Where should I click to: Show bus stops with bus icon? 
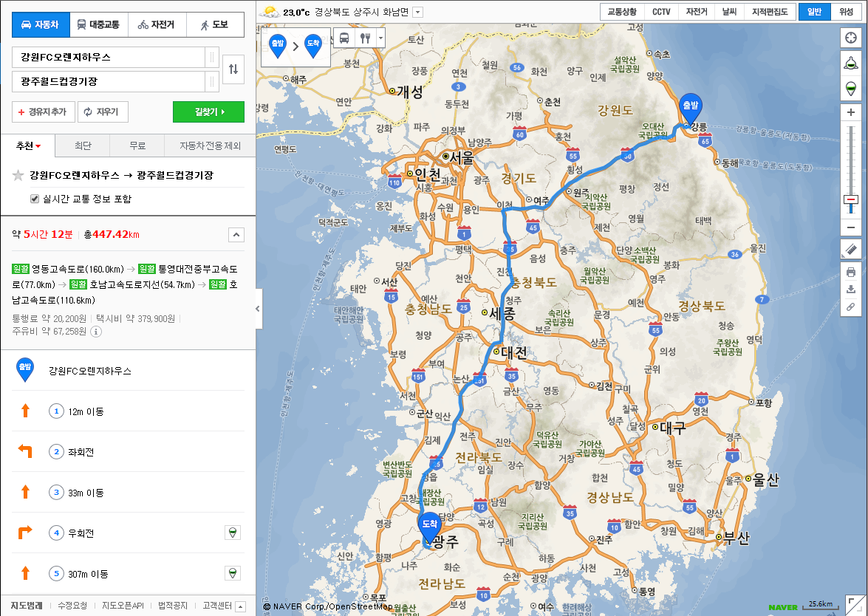pyautogui.click(x=344, y=38)
